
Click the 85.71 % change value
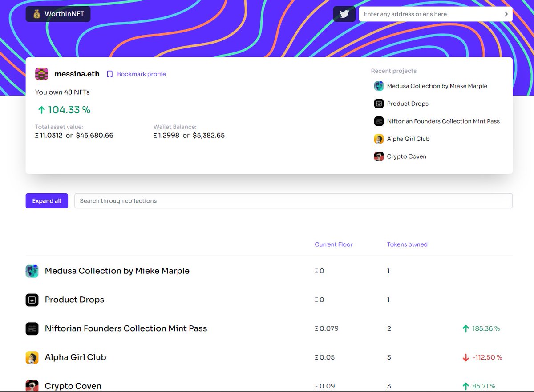coord(484,386)
